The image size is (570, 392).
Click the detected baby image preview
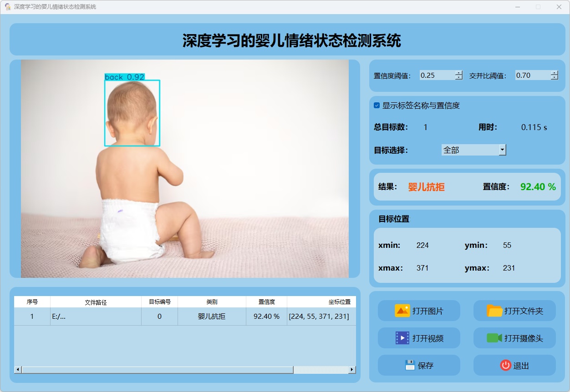[x=185, y=169]
